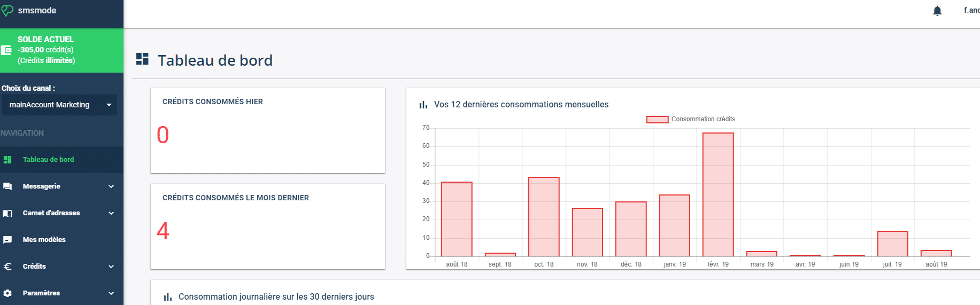The width and height of the screenshot is (980, 305).
Task: Click Crédits consommés le mois dernier heading
Action: pos(236,198)
